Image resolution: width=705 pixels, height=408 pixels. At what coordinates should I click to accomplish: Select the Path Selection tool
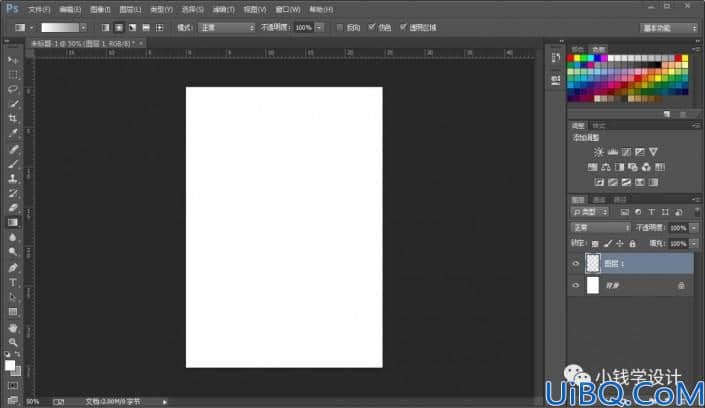click(13, 297)
